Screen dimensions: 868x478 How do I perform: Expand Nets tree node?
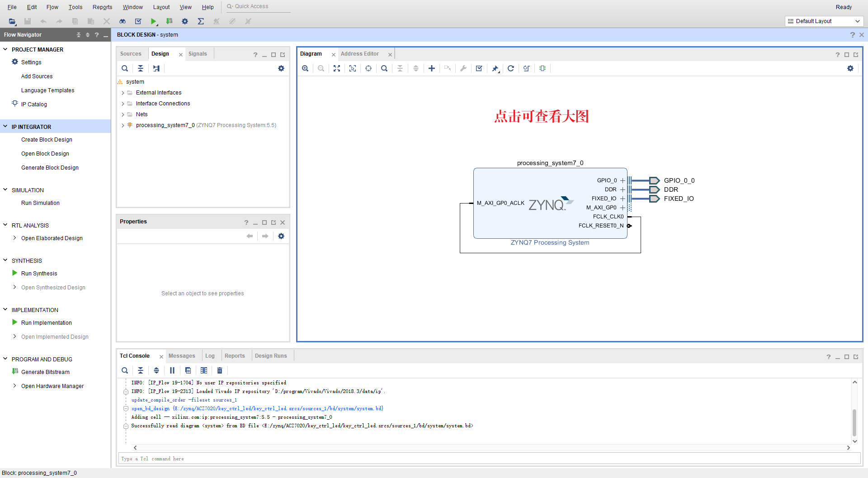coord(123,114)
